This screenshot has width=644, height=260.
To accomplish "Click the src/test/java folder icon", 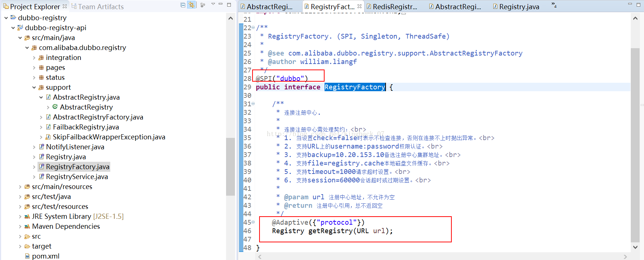I will [27, 196].
